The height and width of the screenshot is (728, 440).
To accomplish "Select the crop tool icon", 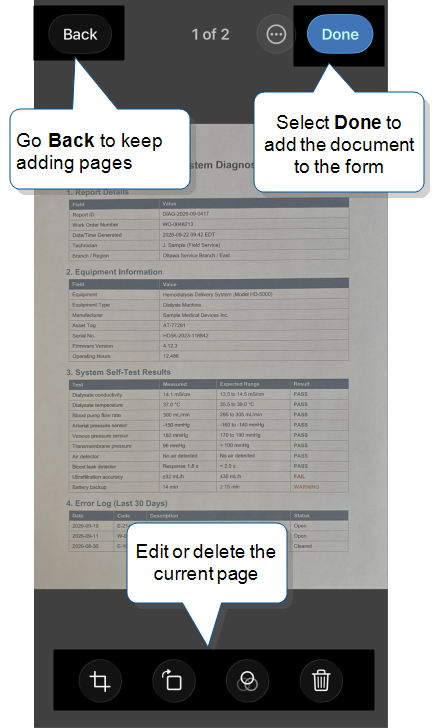I will (100, 681).
